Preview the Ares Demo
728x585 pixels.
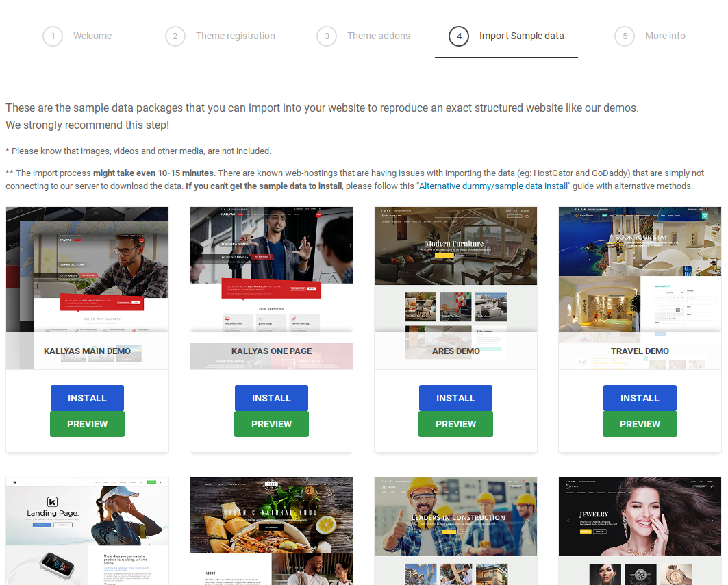tap(456, 424)
